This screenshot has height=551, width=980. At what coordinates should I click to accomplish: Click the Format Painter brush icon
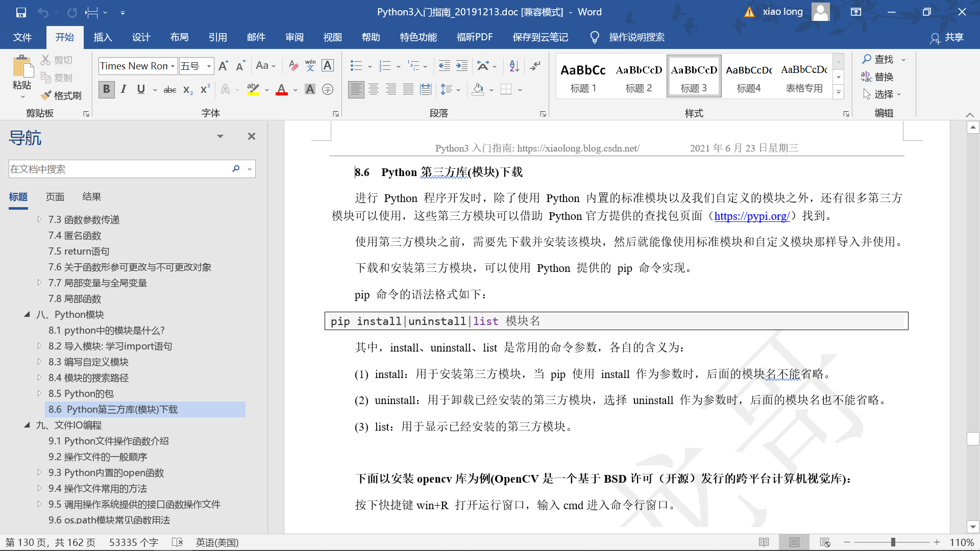tap(46, 95)
